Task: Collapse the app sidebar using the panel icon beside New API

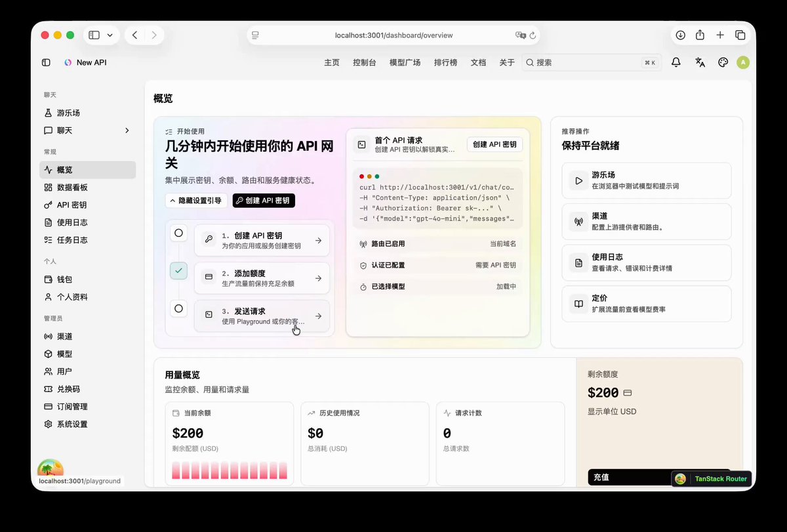Action: 46,62
